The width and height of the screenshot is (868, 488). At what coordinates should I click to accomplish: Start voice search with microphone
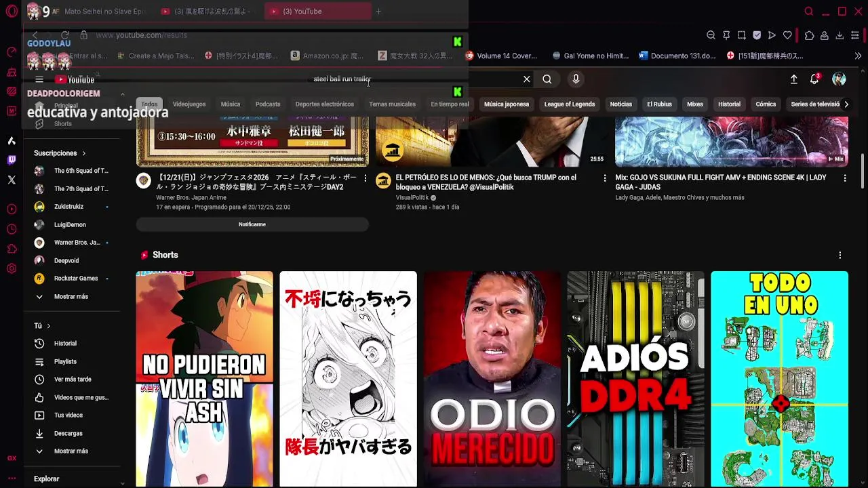click(576, 79)
